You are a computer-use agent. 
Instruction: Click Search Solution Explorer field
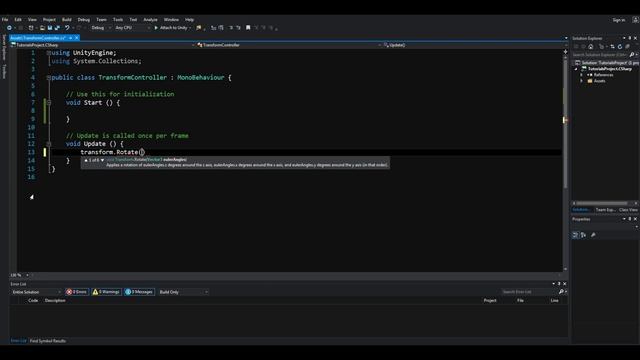coord(600,54)
